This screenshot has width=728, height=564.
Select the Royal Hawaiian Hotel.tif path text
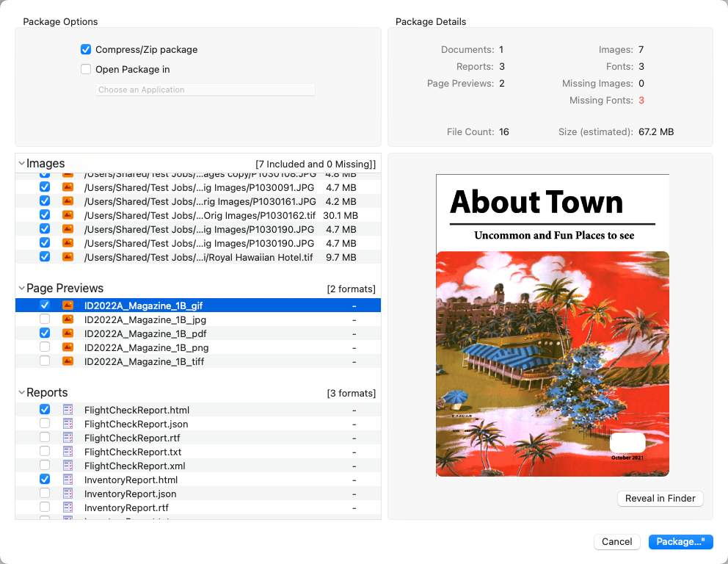pos(198,257)
